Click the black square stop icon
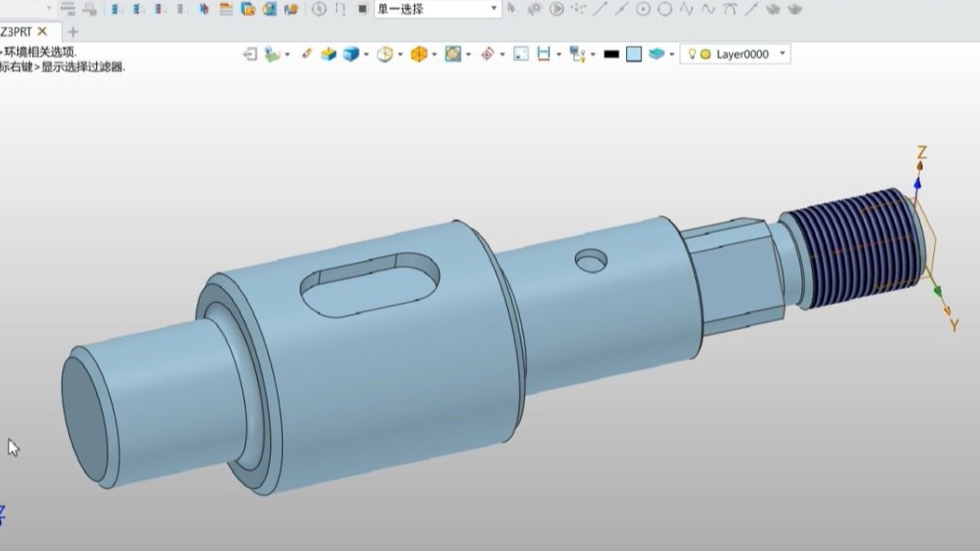 362,9
